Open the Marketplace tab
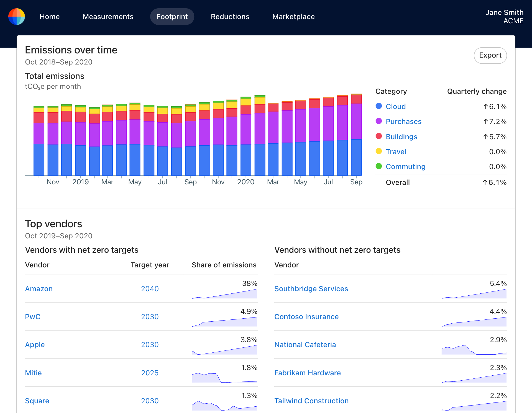532x413 pixels. (293, 17)
